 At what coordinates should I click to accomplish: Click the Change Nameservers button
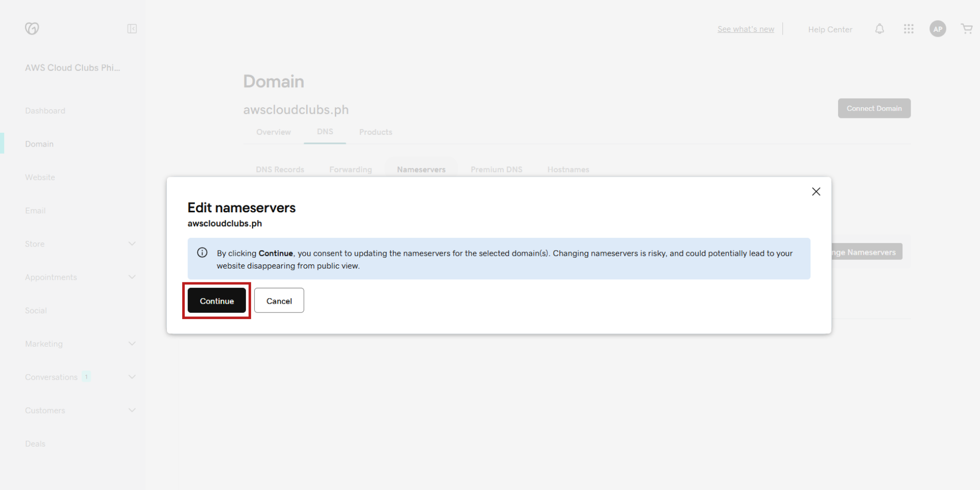[867, 252]
